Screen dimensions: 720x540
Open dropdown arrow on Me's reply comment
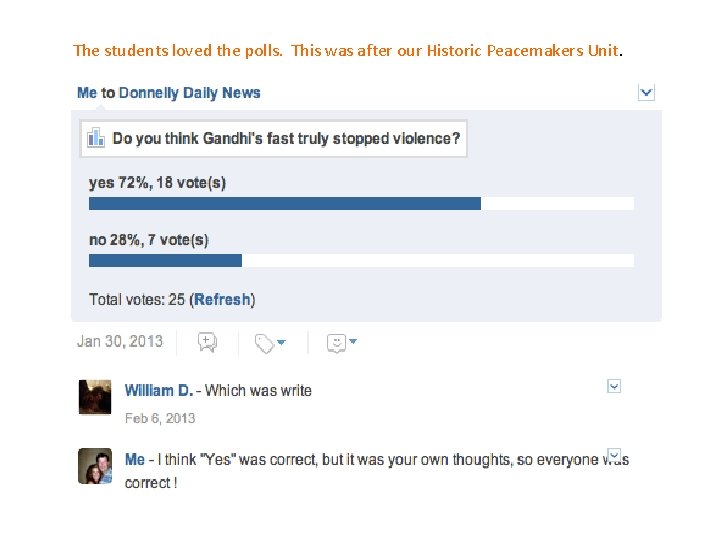pyautogui.click(x=614, y=454)
